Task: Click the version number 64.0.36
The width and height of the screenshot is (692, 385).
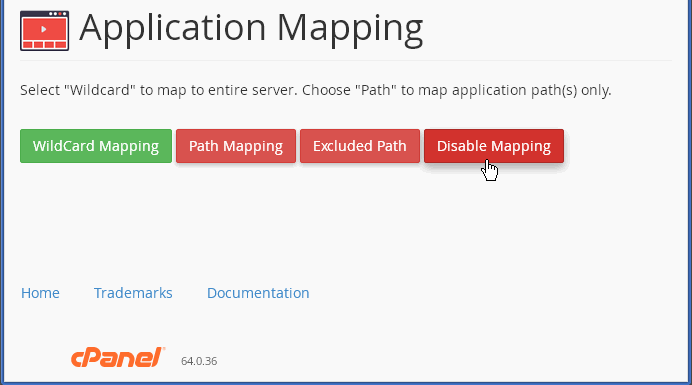Action: tap(199, 361)
